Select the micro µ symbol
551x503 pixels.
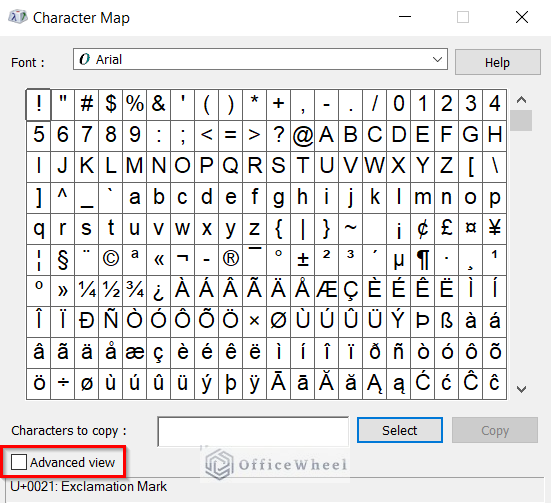click(x=398, y=260)
